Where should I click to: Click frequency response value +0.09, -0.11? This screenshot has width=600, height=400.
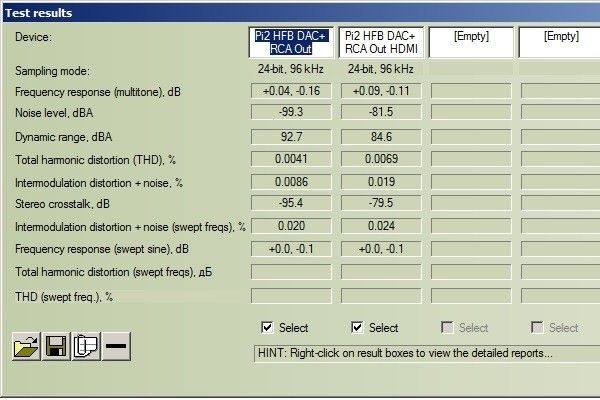[381, 91]
